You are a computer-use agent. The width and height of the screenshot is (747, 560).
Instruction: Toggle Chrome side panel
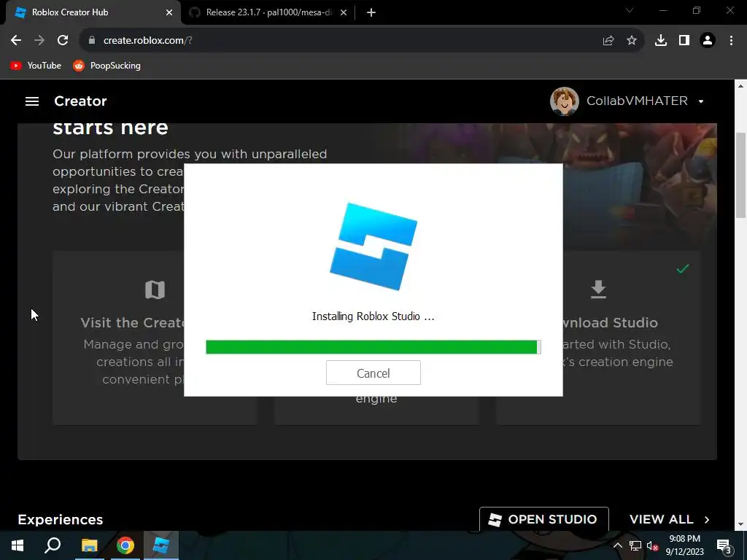coord(684,41)
